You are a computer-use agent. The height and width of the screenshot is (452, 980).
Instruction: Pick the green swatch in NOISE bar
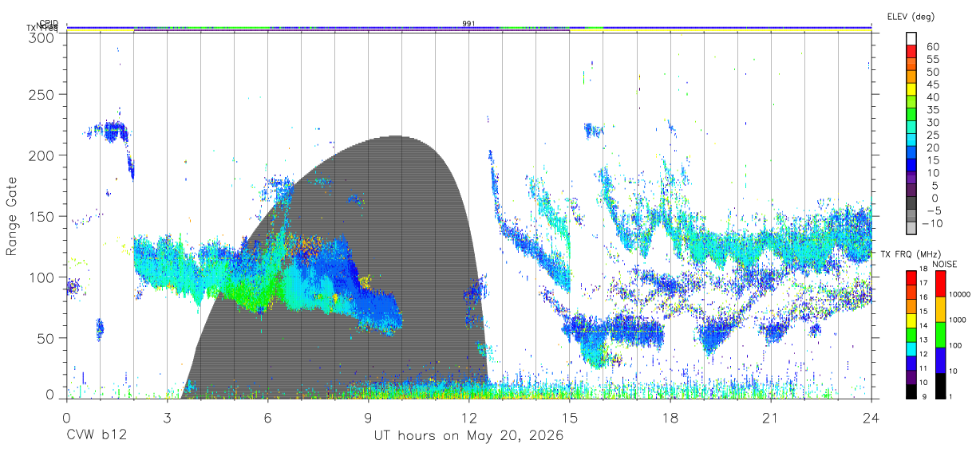940,334
